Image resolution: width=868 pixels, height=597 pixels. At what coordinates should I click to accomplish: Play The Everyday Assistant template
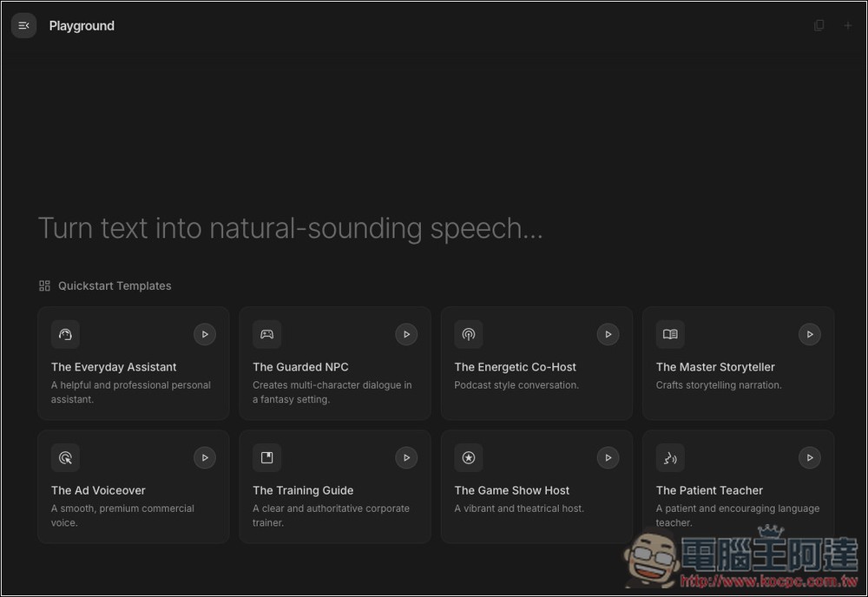tap(205, 334)
